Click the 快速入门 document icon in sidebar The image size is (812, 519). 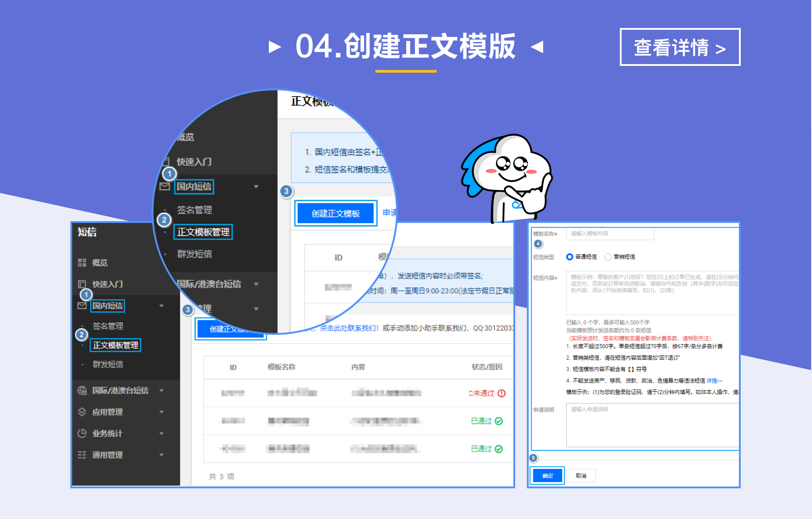click(82, 284)
